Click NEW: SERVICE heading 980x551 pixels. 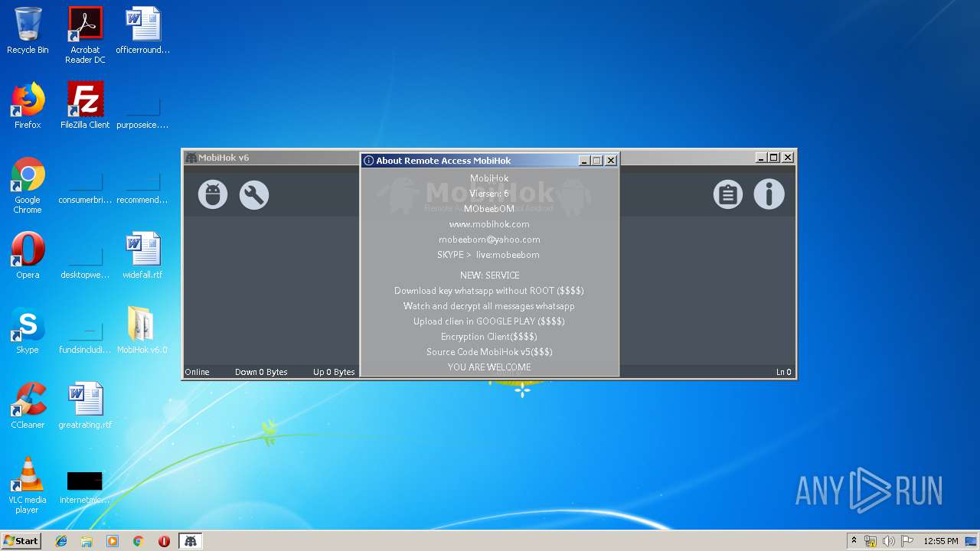click(490, 275)
